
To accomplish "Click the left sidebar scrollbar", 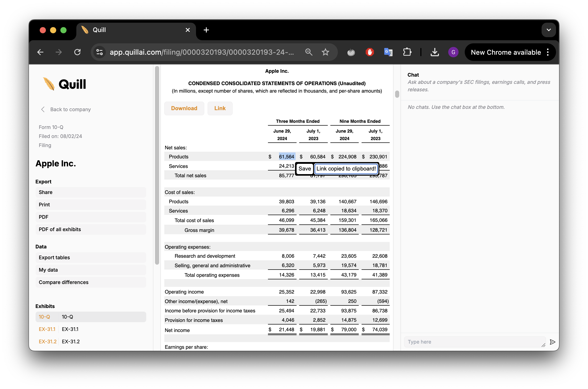I will 157,165.
